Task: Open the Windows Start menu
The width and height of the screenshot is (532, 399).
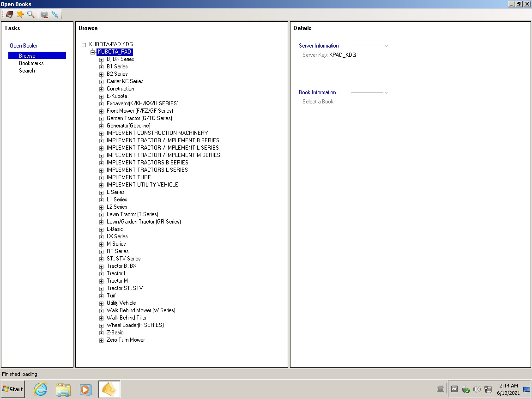Action: (12, 389)
